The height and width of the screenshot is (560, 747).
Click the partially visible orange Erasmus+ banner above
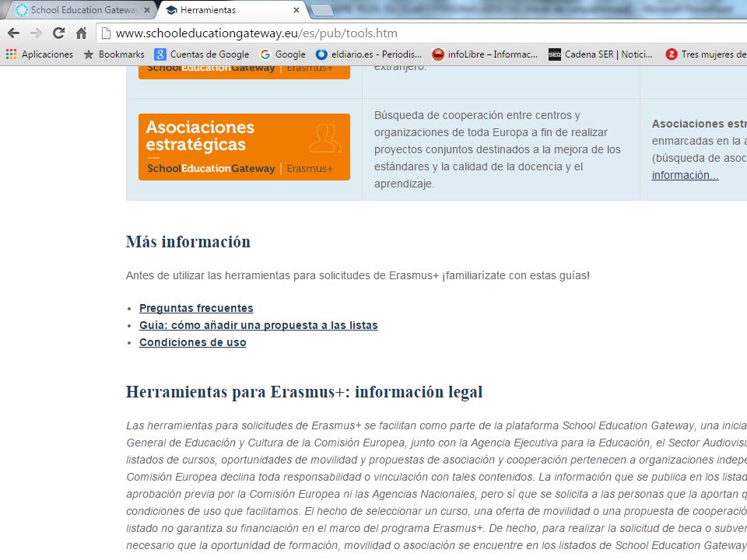coord(244,72)
